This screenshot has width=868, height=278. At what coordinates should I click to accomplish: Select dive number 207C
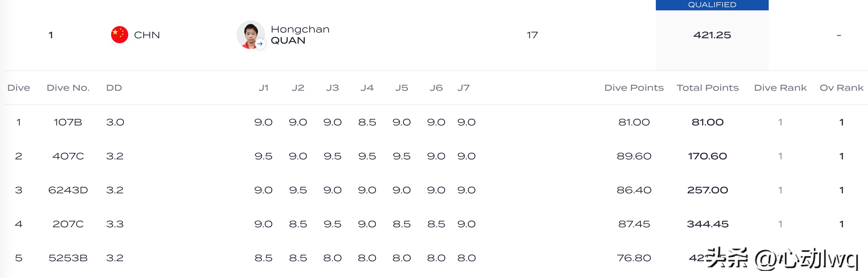tap(68, 224)
